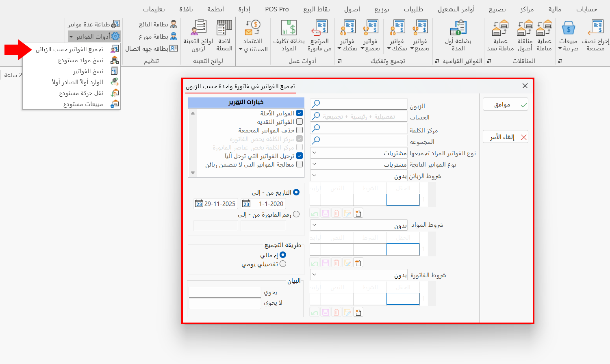اضغط أيقونة سجل جديد أسفل شروط المواد
Image resolution: width=610 pixels, height=364 pixels.
(x=358, y=262)
